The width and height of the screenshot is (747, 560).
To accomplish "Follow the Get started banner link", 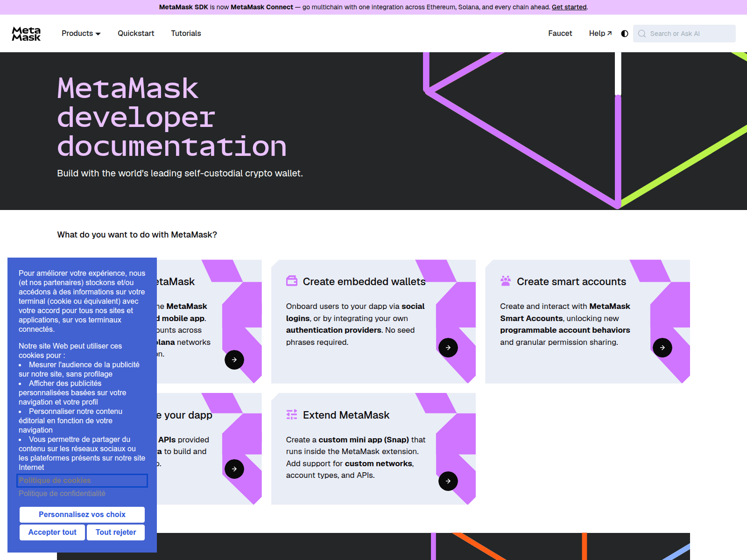I will [569, 7].
